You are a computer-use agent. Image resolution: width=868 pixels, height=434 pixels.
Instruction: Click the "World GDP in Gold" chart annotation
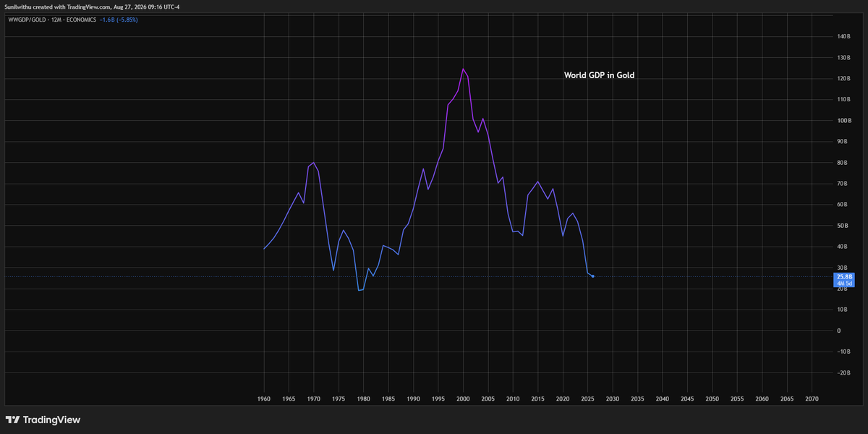(599, 75)
